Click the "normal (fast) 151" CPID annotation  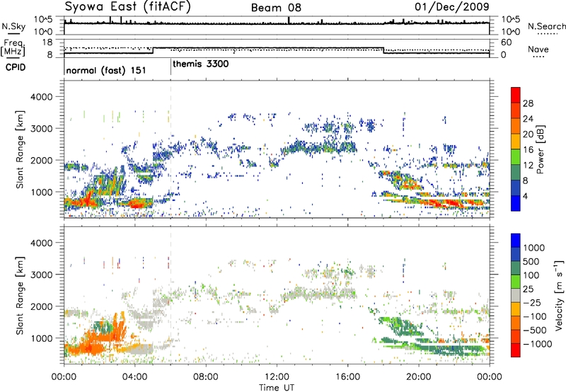105,70
